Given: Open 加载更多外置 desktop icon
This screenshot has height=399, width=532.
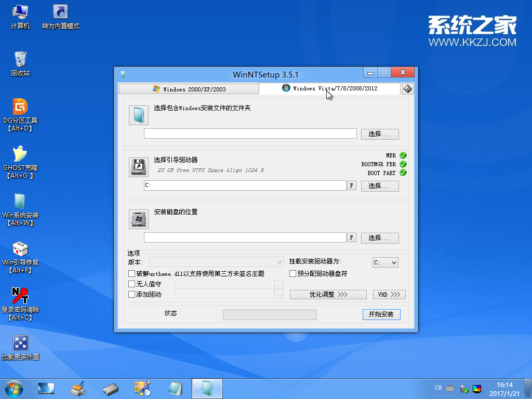Looking at the screenshot, I should tap(21, 343).
